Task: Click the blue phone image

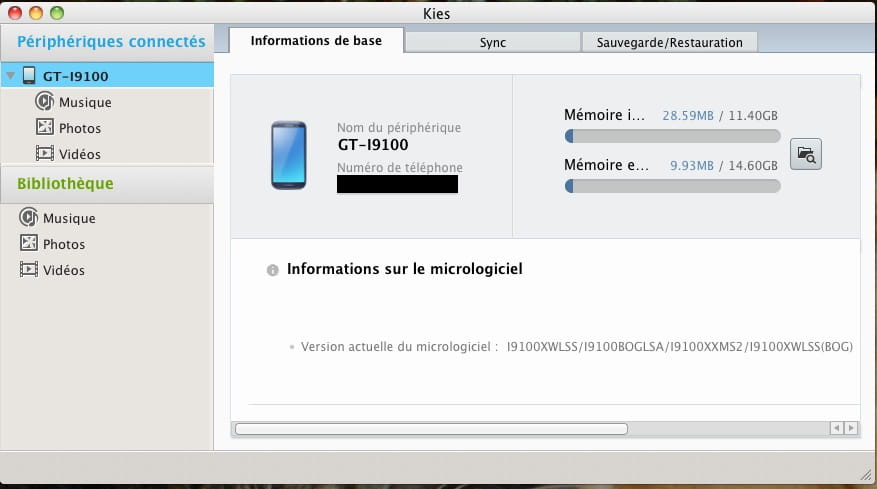Action: click(289, 155)
